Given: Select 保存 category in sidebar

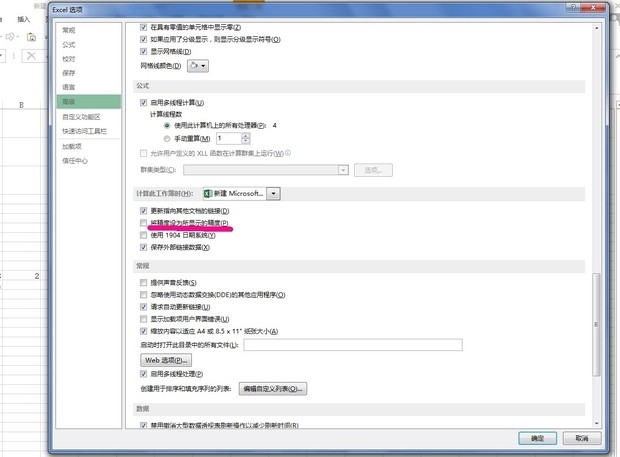Looking at the screenshot, I should point(68,73).
